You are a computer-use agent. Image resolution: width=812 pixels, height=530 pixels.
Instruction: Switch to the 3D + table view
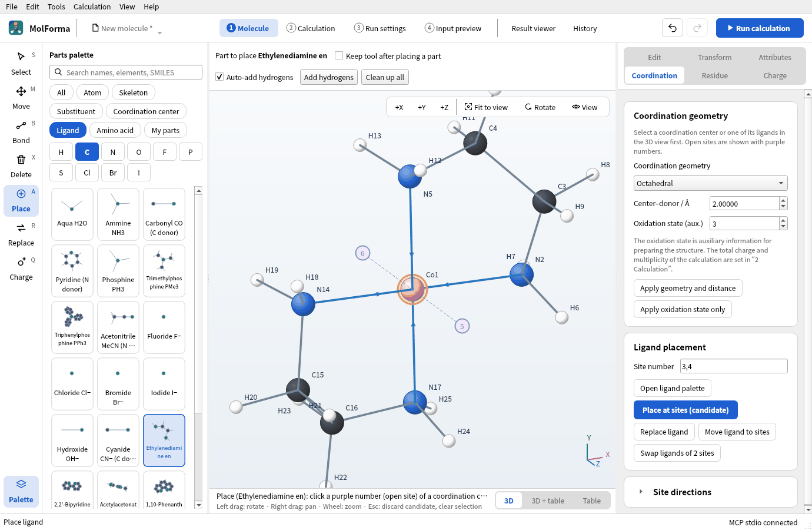tap(548, 501)
